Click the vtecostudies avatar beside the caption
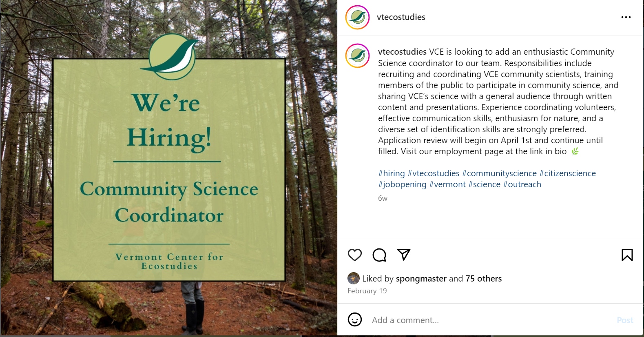This screenshot has height=337, width=644. (x=358, y=55)
